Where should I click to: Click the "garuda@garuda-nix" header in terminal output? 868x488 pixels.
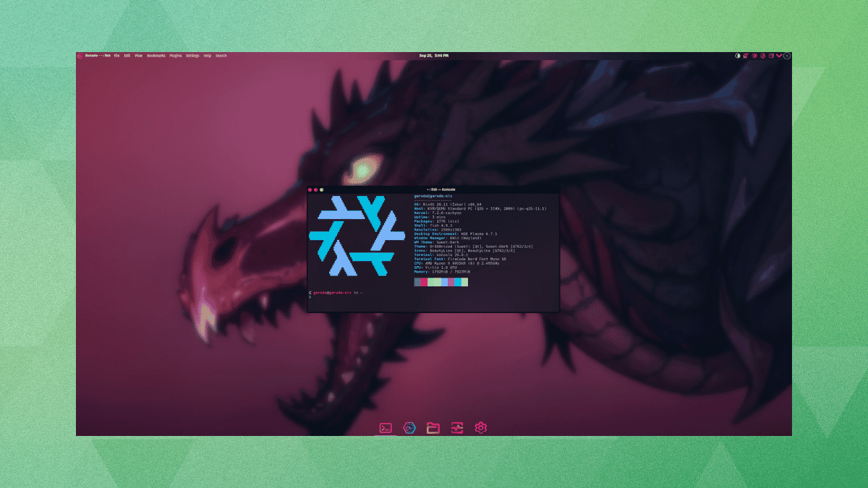[433, 196]
